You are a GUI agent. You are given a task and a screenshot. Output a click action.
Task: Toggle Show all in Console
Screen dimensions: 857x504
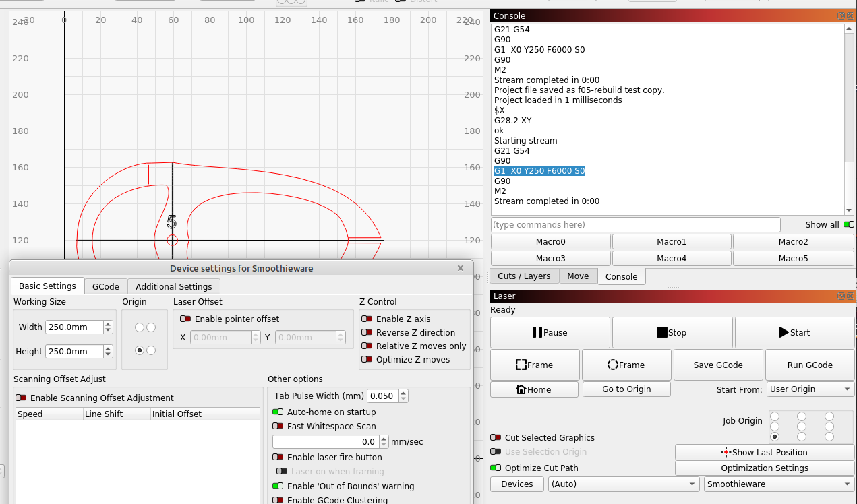(x=848, y=225)
